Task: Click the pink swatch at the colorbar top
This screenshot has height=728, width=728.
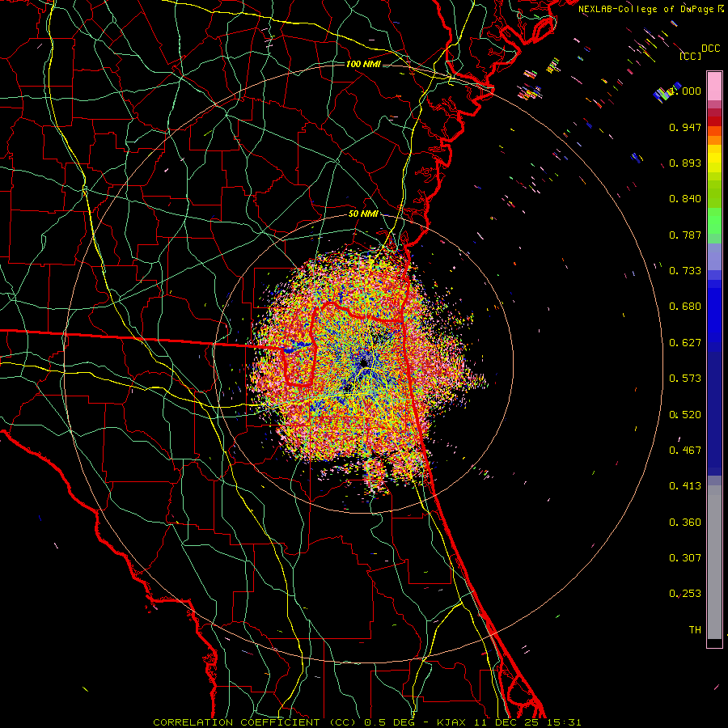Action: 714,86
